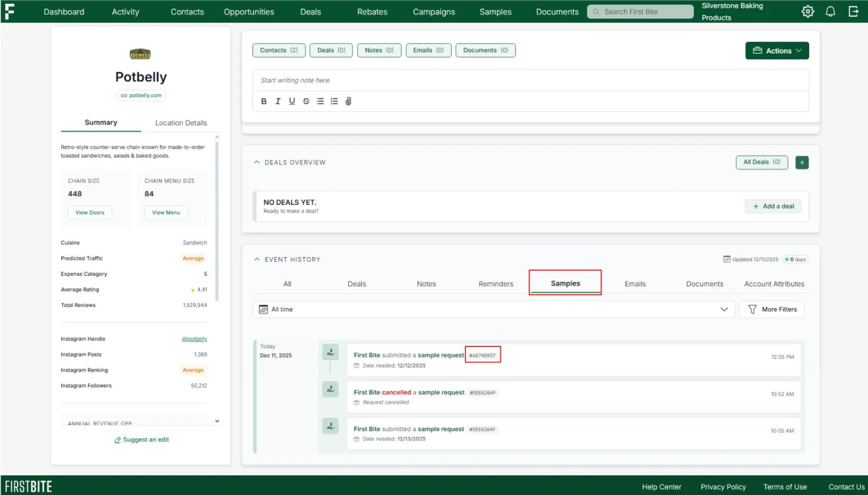Image resolution: width=868 pixels, height=495 pixels.
Task: Click the Contacts (2) button
Action: (279, 50)
